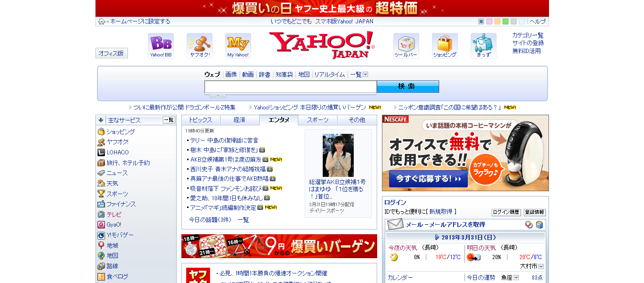This screenshot has width=644, height=283.
Task: Click the down-arrow icon beside 主なサービス
Action: coord(101,120)
